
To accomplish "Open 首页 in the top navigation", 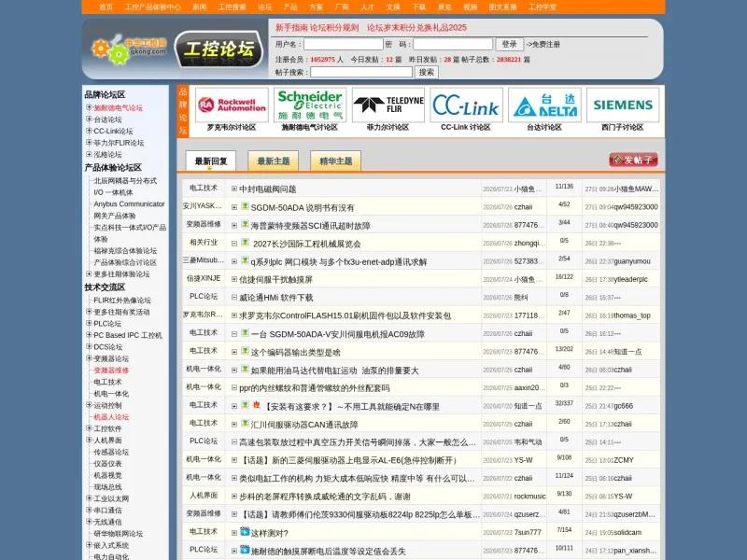I will [106, 7].
